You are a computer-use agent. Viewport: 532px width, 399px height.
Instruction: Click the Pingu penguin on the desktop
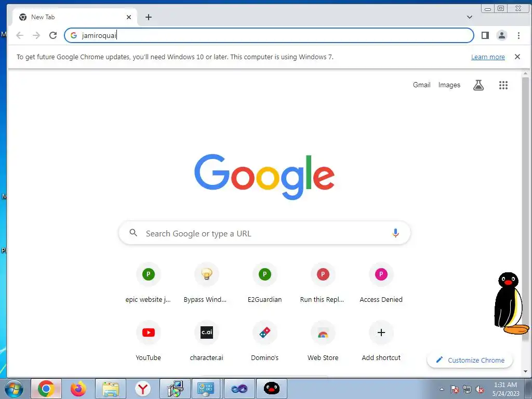point(511,303)
